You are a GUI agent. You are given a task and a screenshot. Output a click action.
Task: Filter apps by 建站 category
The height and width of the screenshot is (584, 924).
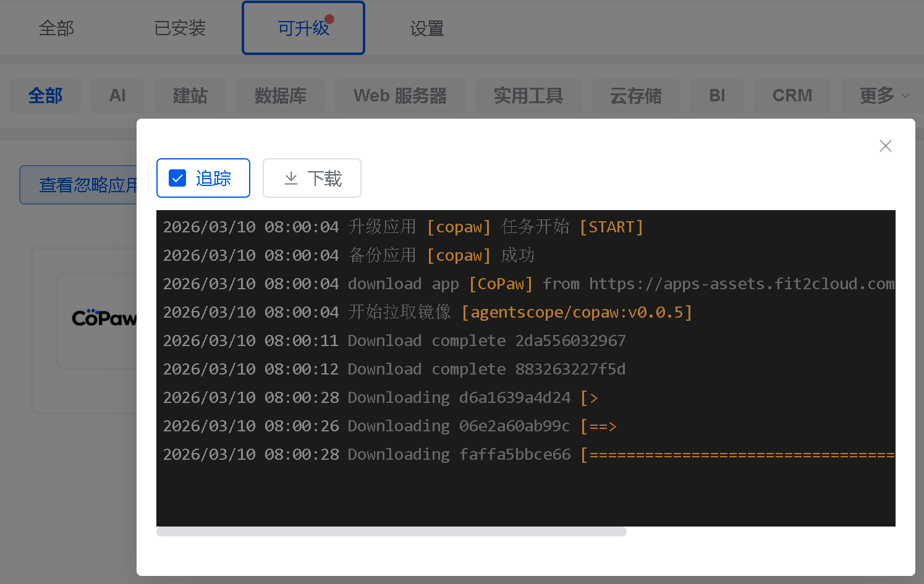[x=190, y=96]
